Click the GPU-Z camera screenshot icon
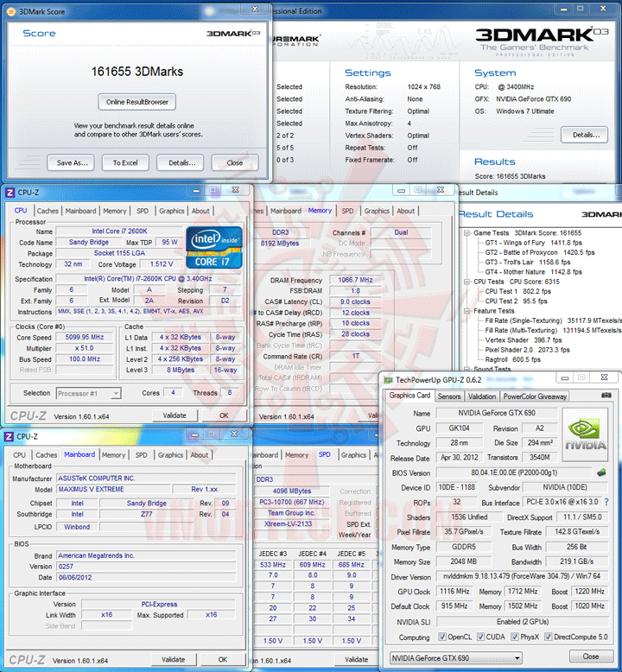This screenshot has width=622, height=672. point(606,395)
